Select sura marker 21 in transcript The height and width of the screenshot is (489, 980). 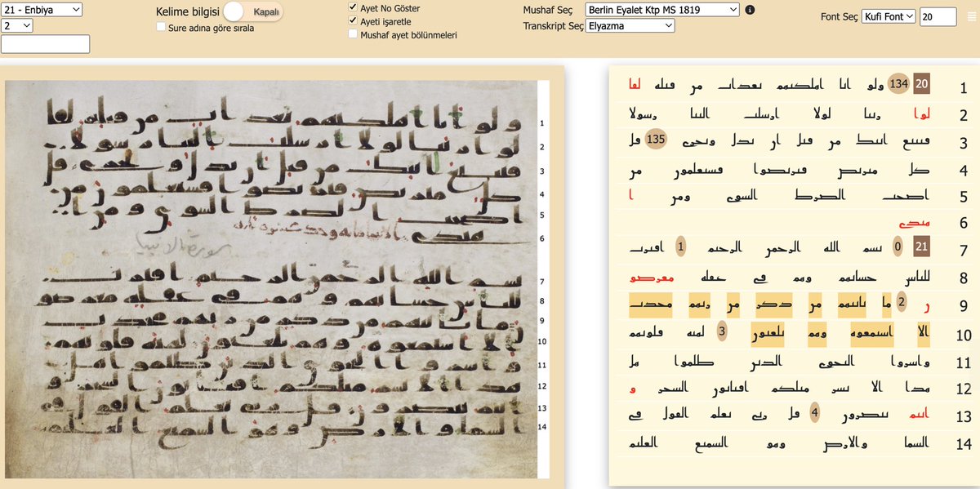click(x=921, y=247)
